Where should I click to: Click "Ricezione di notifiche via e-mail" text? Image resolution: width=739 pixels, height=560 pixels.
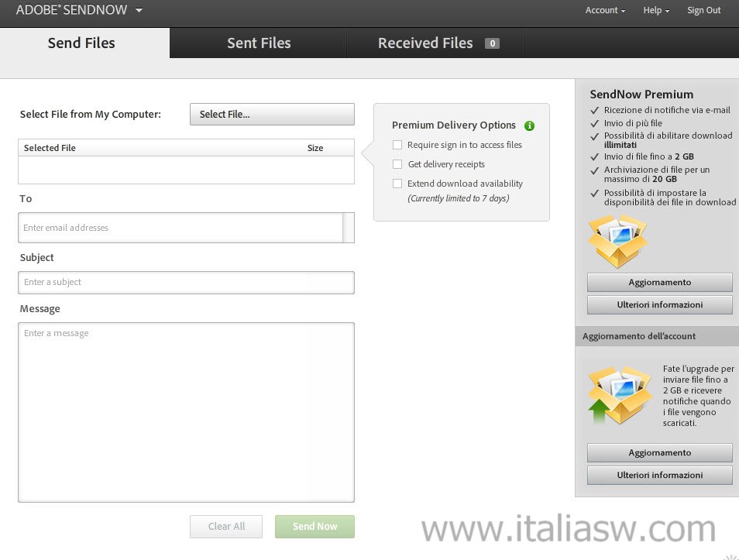(x=667, y=110)
